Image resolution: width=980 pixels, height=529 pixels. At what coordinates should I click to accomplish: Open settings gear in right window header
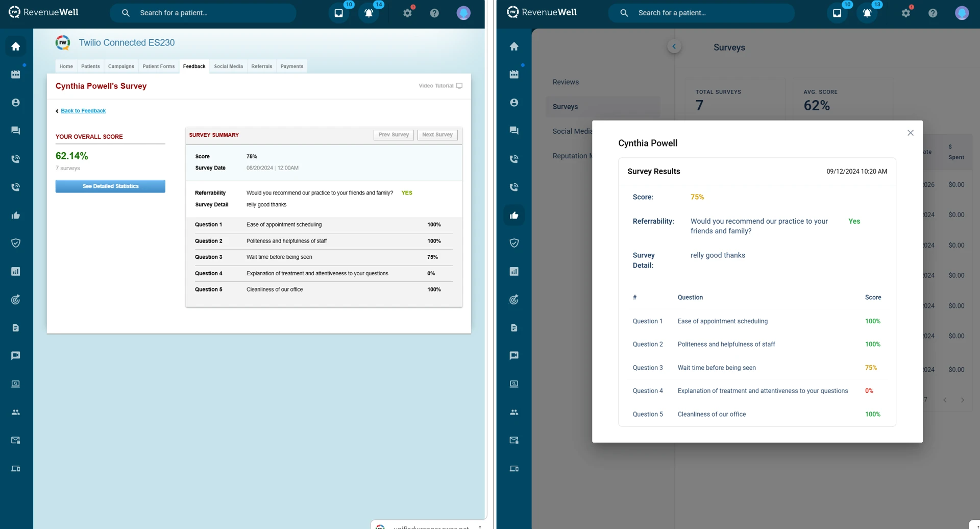pos(906,13)
